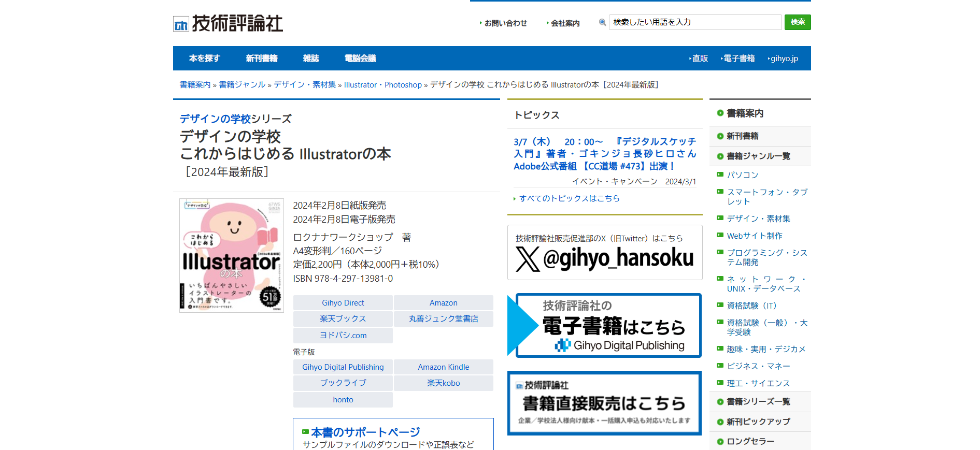
Task: Open the 書籍直接販売はこちら banner
Action: pyautogui.click(x=605, y=403)
